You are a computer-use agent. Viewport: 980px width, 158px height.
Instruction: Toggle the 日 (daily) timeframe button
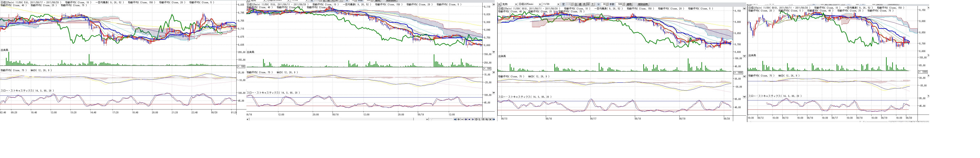[x=576, y=4]
